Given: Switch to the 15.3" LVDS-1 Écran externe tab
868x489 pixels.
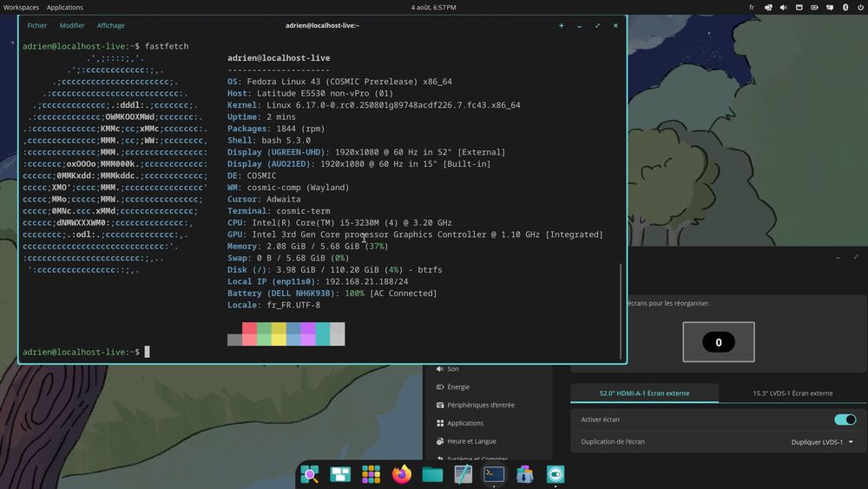Looking at the screenshot, I should point(792,393).
